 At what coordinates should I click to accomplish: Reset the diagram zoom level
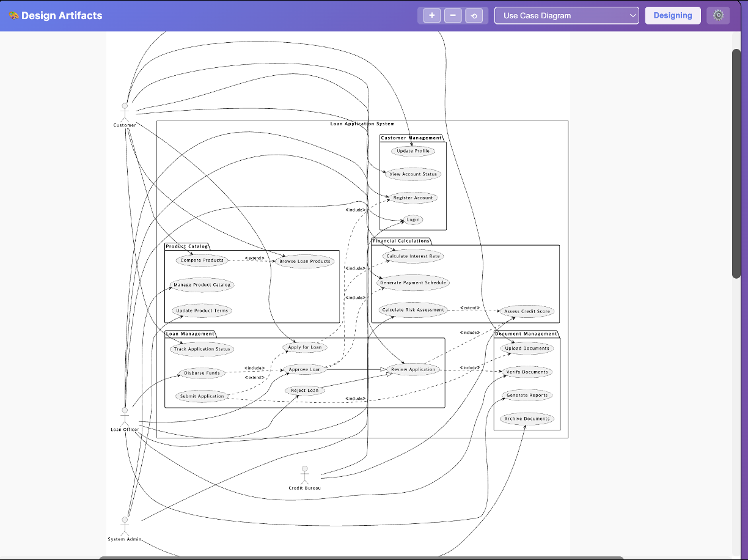474,16
